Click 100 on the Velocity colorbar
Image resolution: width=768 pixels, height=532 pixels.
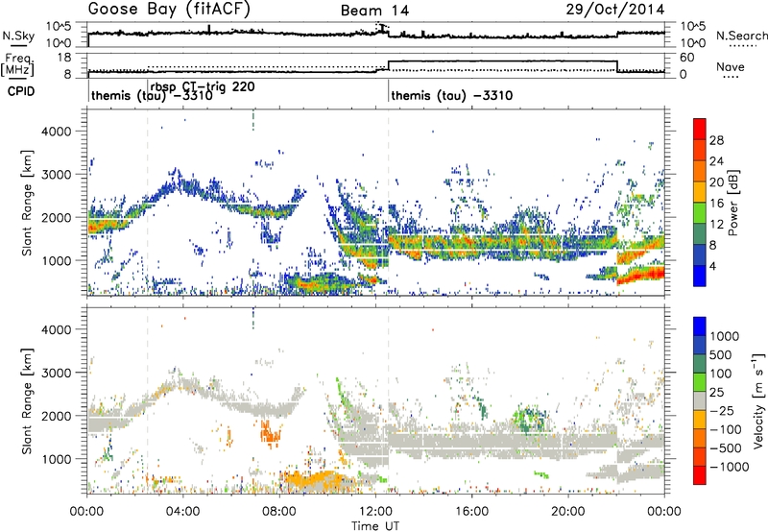721,374
